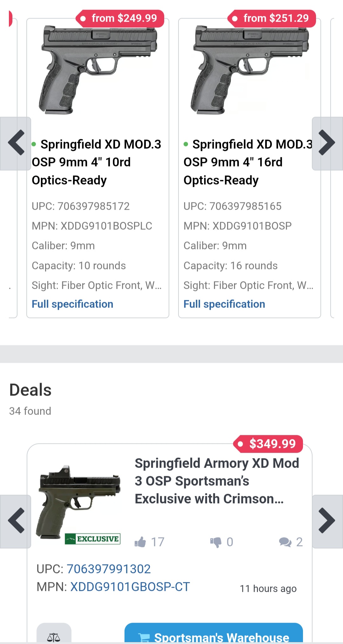Screen dimensions: 343x644
Task: Open the Springfield Armory XD Mod 3 deal title
Action: [217, 481]
